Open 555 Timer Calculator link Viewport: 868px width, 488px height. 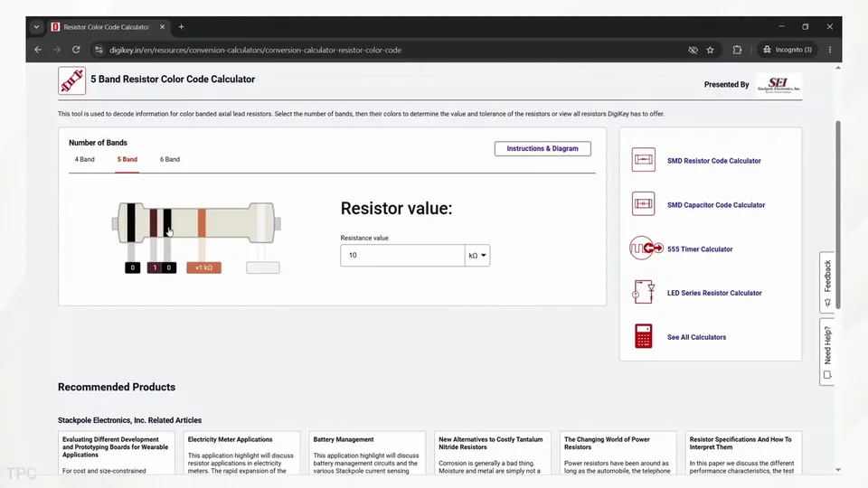coord(700,249)
